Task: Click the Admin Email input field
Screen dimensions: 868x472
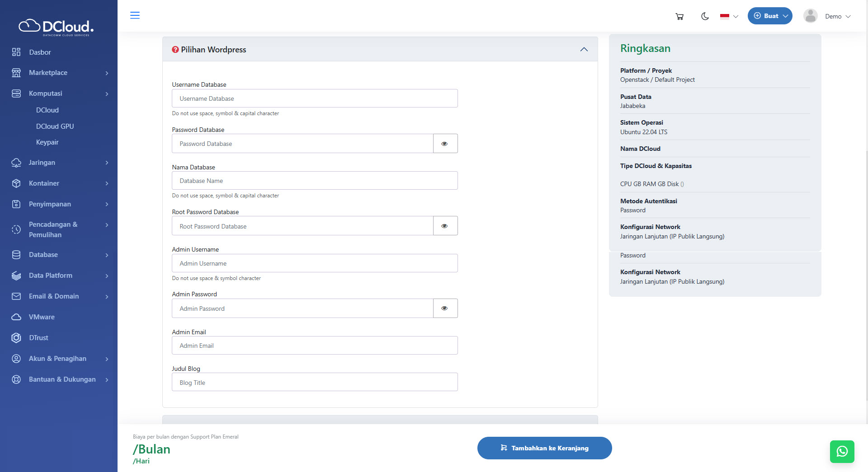Action: 315,346
